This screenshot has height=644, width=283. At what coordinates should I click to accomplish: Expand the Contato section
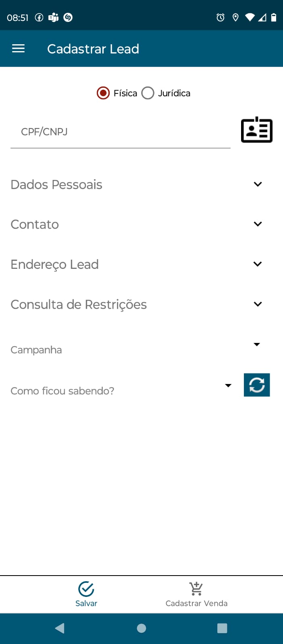(258, 224)
